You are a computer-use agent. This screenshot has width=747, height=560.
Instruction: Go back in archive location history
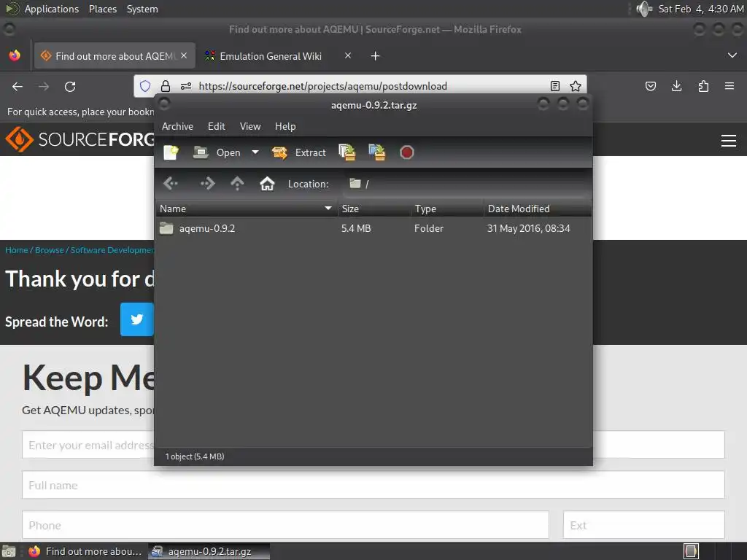(x=171, y=183)
